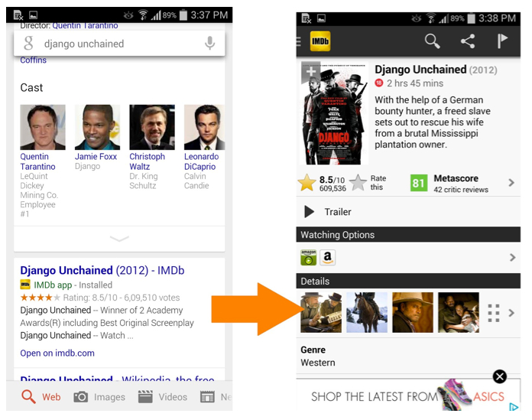
Task: Add to watchlist plus on poster
Action: 310,72
